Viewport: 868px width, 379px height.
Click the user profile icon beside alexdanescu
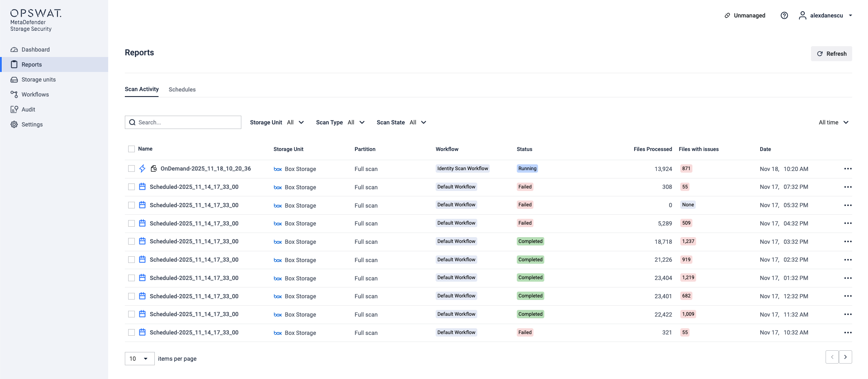[x=802, y=15]
